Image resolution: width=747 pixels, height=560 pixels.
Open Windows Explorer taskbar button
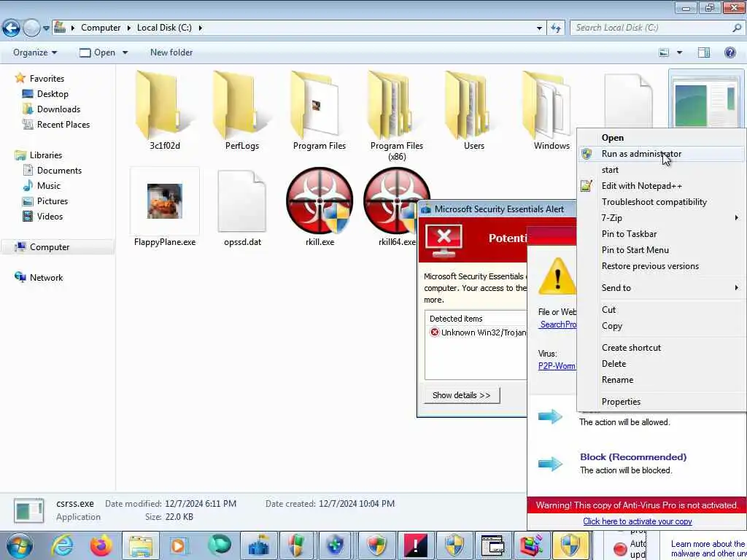[x=141, y=545]
